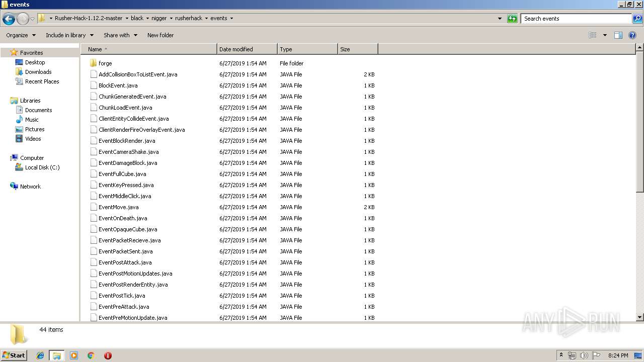
Task: Select EventCameraShake.java file
Action: click(128, 152)
